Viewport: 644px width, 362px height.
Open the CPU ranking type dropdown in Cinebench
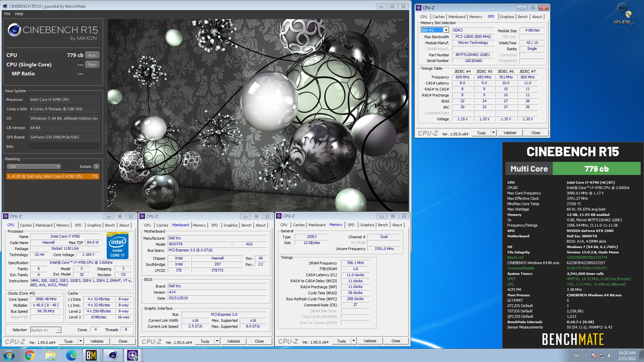pyautogui.click(x=34, y=167)
